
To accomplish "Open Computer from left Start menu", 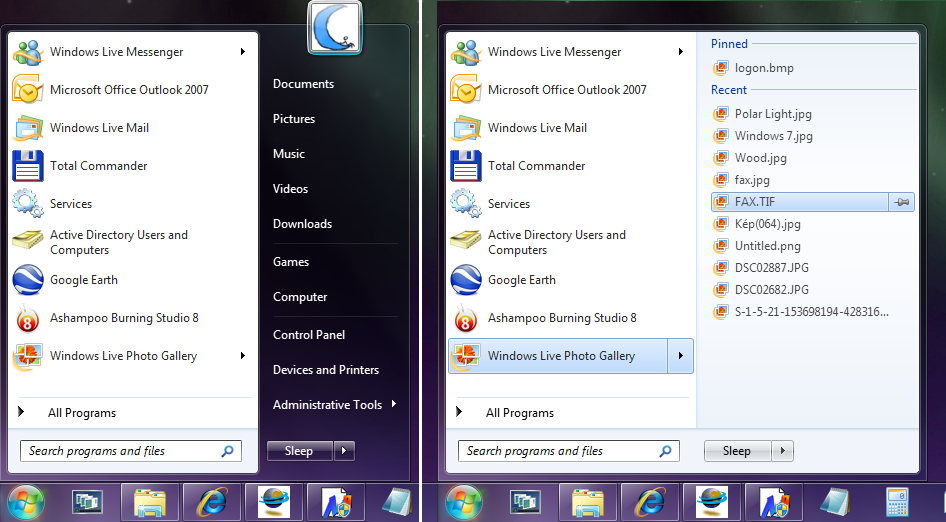I will [300, 297].
